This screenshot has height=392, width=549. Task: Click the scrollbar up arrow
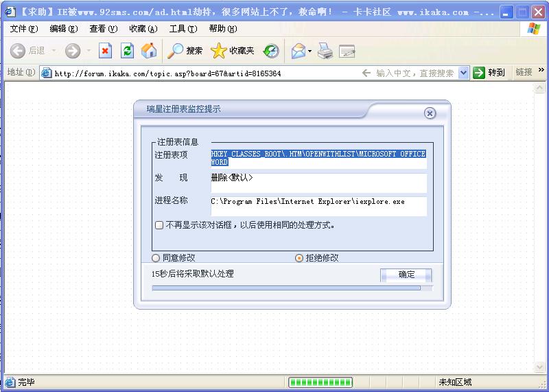tap(539, 88)
